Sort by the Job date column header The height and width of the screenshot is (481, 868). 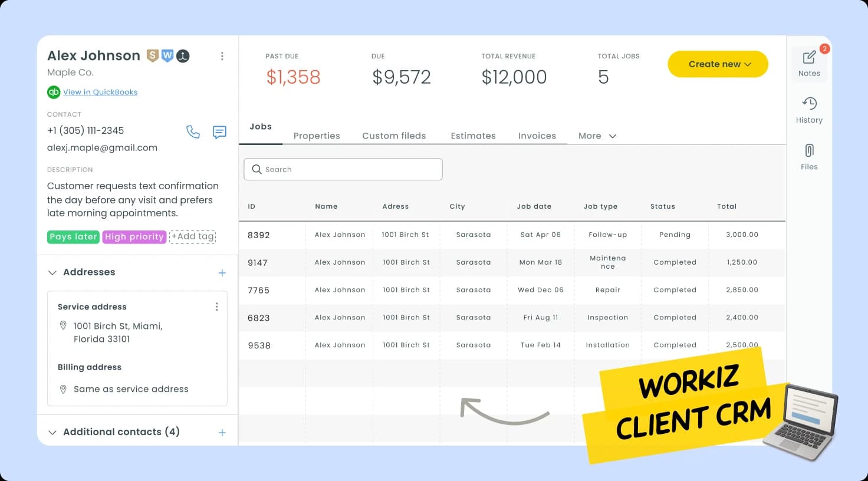(x=534, y=206)
